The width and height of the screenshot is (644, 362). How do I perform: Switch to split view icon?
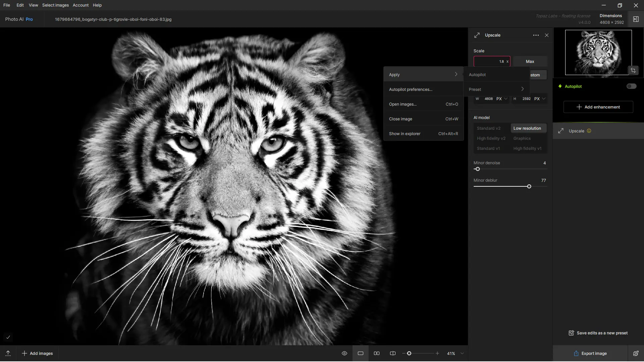(x=393, y=353)
